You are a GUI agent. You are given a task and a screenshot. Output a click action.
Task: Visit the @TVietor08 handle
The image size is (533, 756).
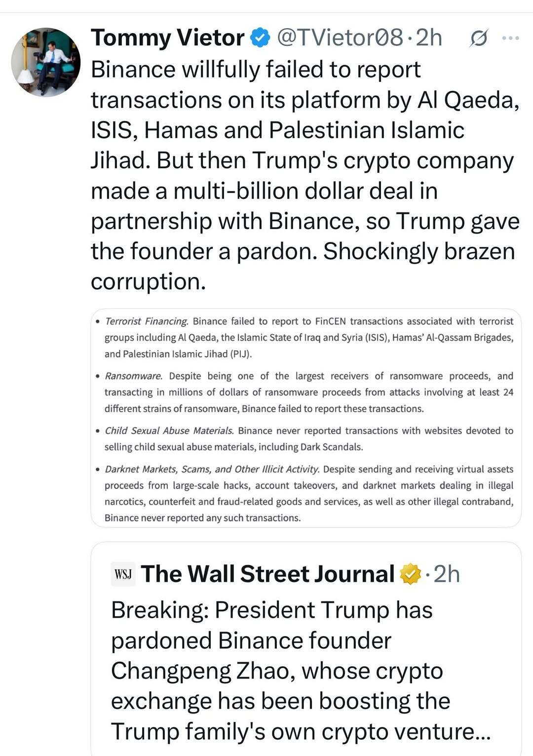coord(340,38)
